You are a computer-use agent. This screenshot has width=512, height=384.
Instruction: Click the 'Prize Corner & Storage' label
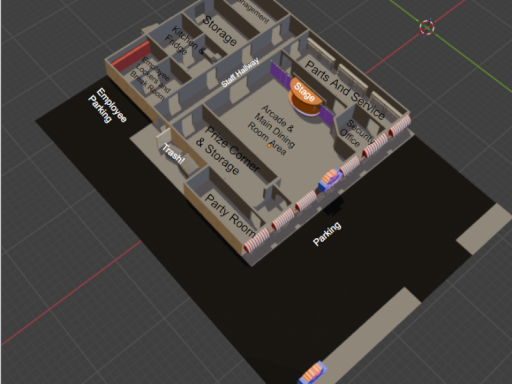point(228,150)
